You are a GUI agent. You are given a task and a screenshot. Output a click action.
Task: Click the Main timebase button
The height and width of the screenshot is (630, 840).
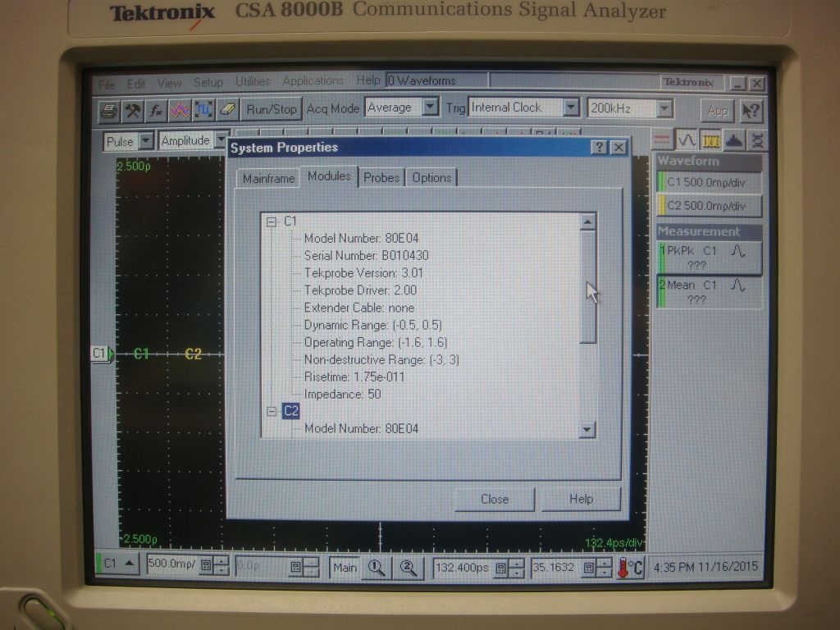[x=345, y=568]
